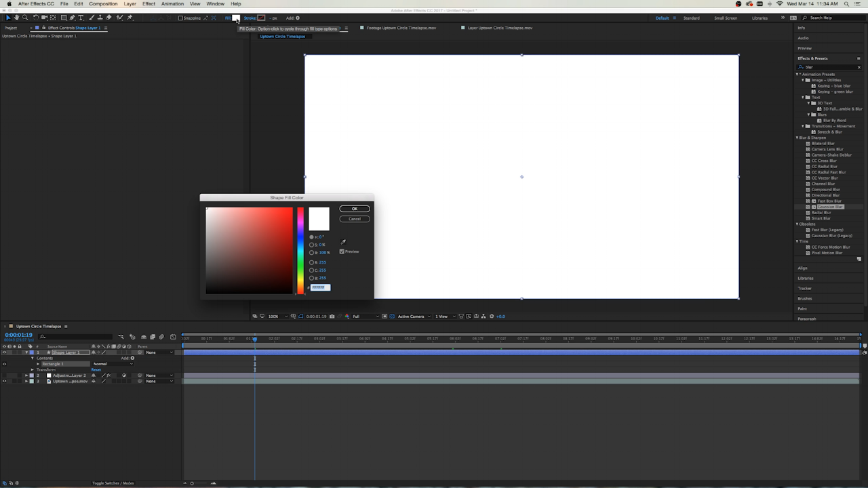Click the toolbar Add shape attribute button
The width and height of the screenshot is (868, 488).
tap(297, 18)
